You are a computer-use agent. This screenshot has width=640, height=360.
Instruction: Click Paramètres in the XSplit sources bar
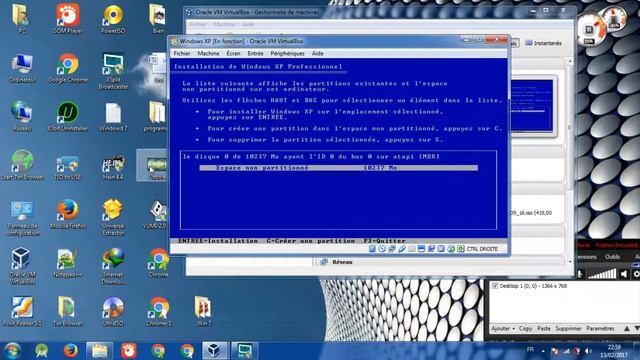tap(600, 329)
